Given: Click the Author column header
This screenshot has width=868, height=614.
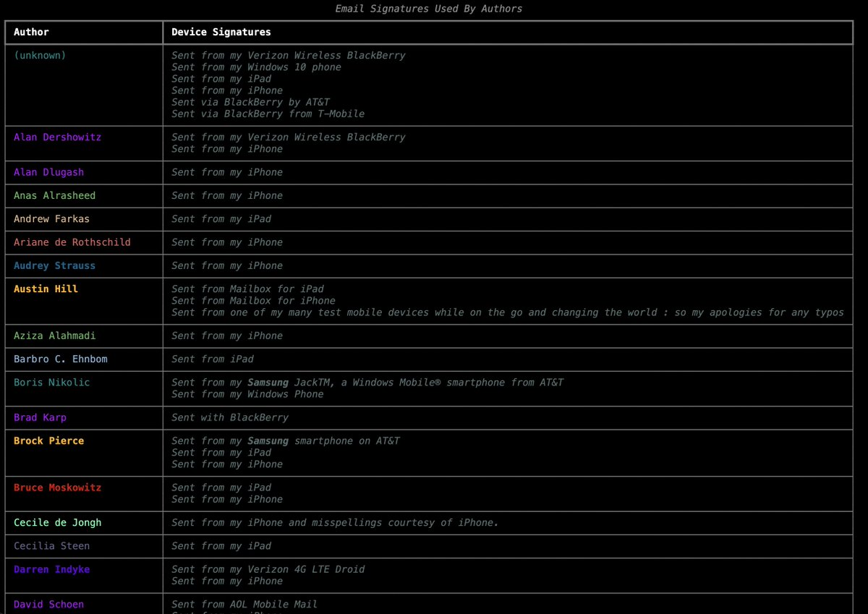Looking at the screenshot, I should click(x=32, y=32).
